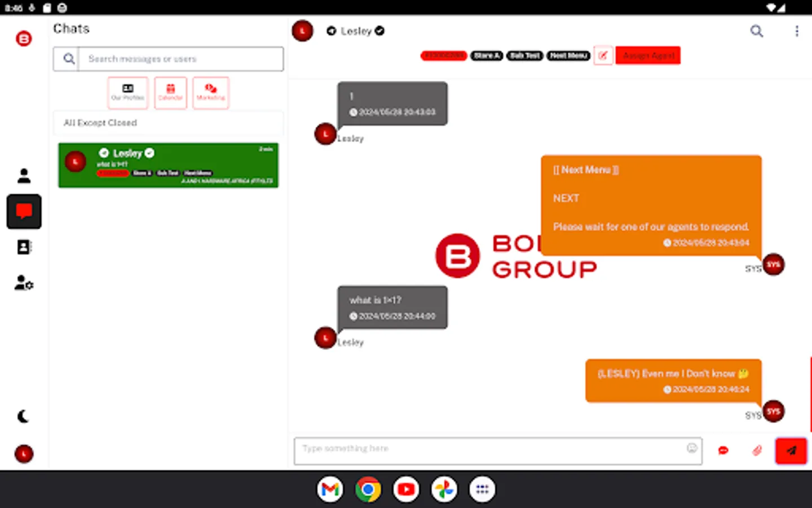Open Lesley's conversation from chat list
The image size is (812, 508).
168,165
